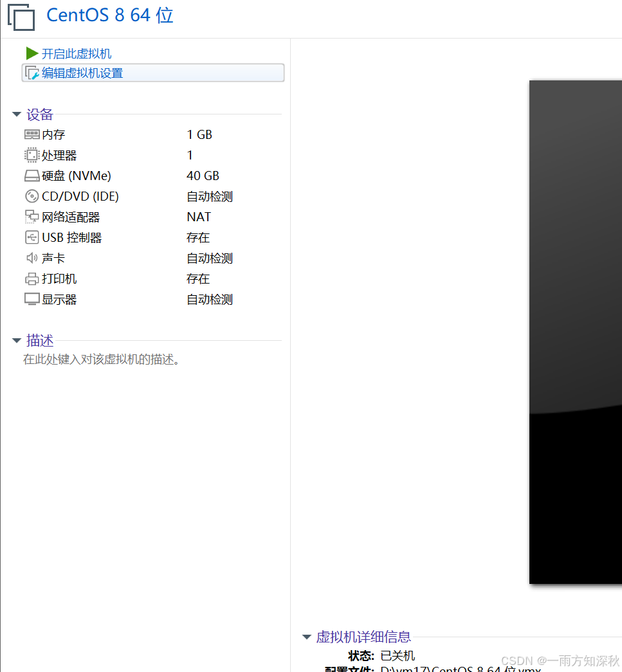Click 自动检测 value for CD/DVD

pyautogui.click(x=210, y=196)
